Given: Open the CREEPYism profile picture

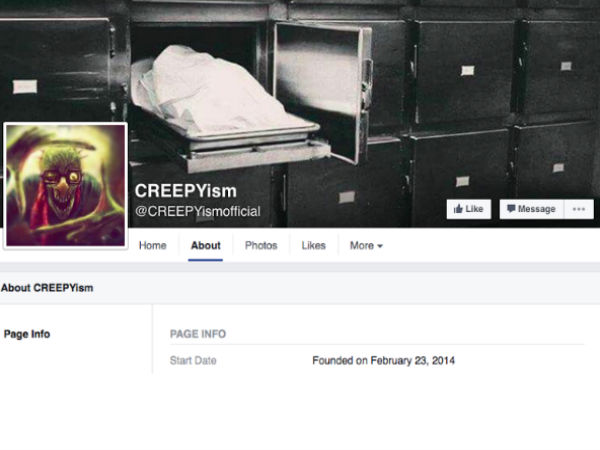Looking at the screenshot, I should (65, 185).
